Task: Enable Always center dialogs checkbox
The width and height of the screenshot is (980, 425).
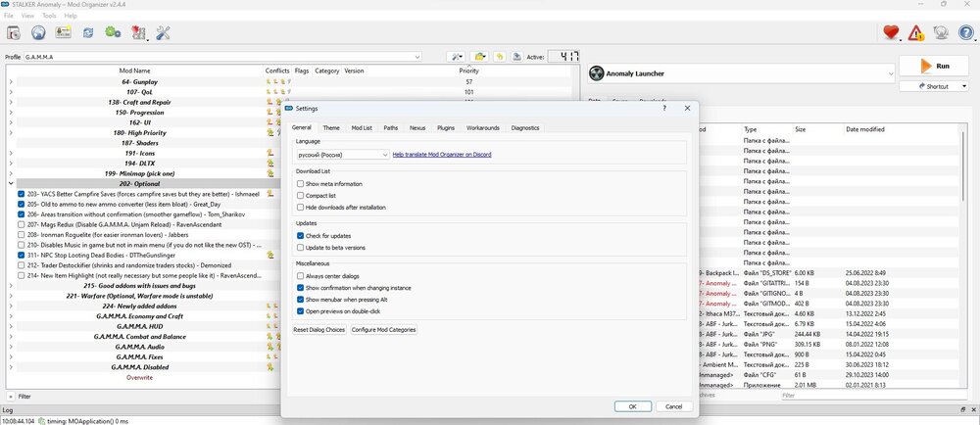Action: click(x=301, y=276)
